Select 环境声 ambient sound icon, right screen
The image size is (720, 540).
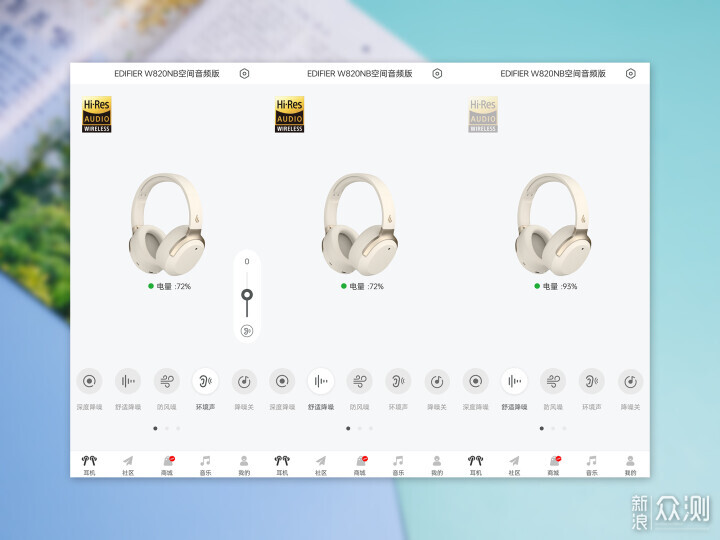pyautogui.click(x=592, y=381)
